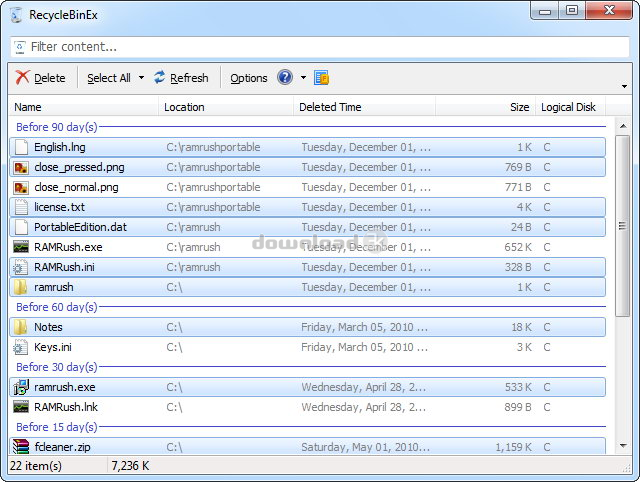Sort by the Name column header
640x482 pixels.
tap(84, 107)
